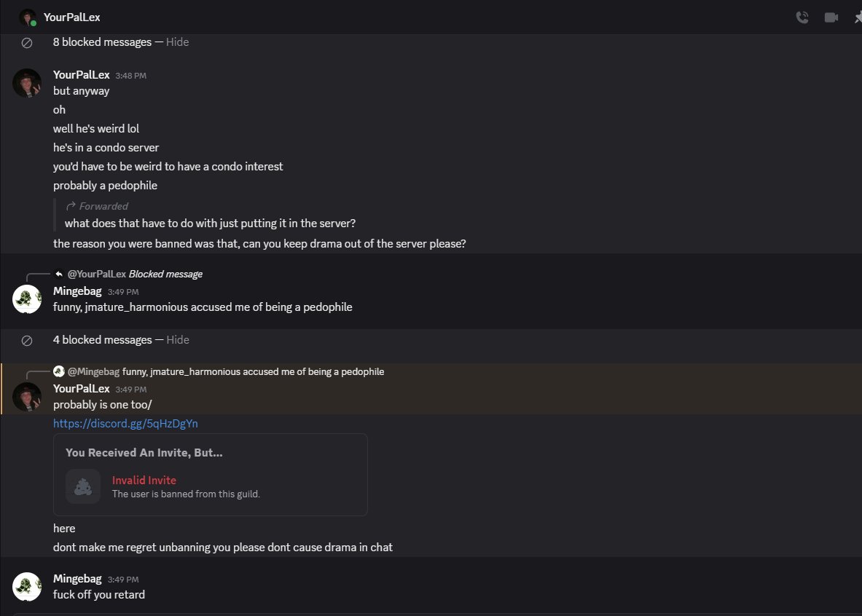The width and height of the screenshot is (862, 616).
Task: Click YourPalLex username in the header
Action: pos(71,17)
